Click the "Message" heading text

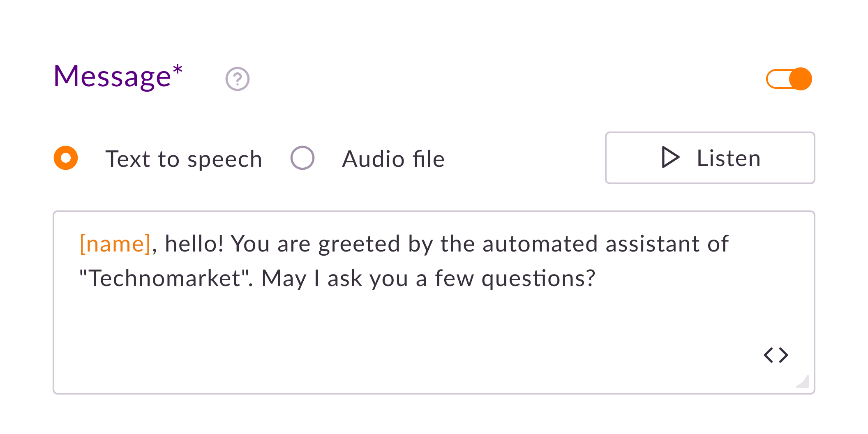point(112,77)
